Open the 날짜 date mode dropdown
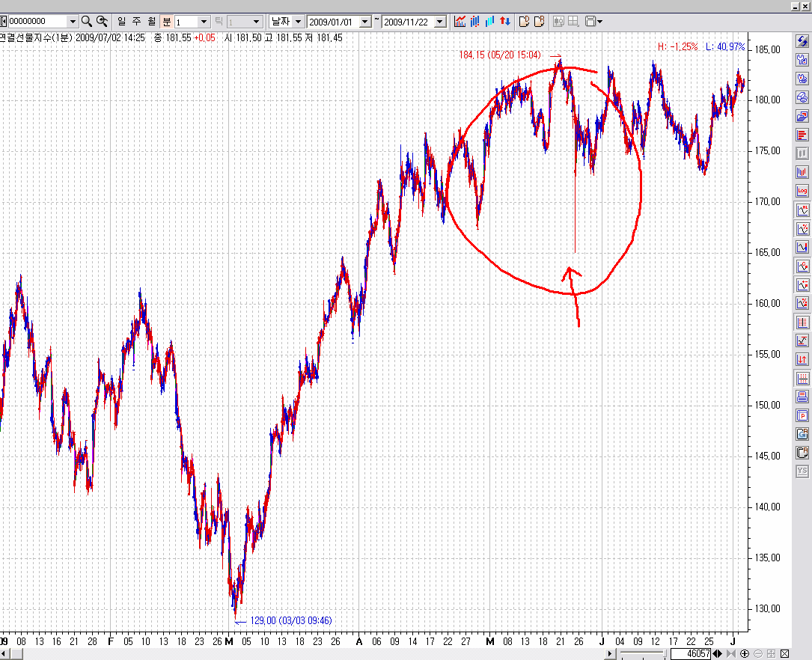The width and height of the screenshot is (812, 660). (x=298, y=22)
